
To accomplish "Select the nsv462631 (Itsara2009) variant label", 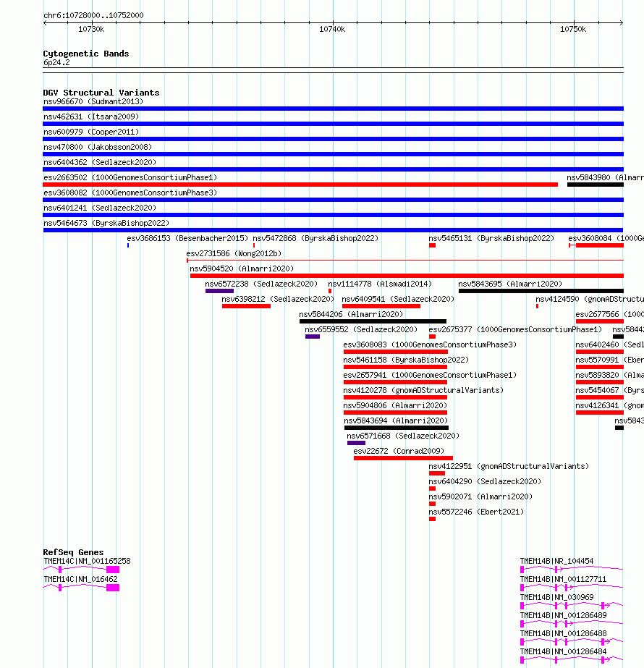I will 91,117.
